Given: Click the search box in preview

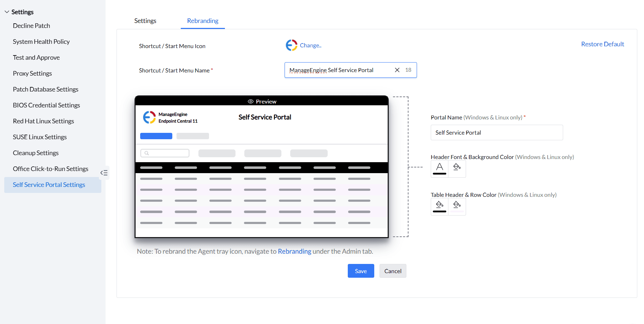Looking at the screenshot, I should [165, 153].
